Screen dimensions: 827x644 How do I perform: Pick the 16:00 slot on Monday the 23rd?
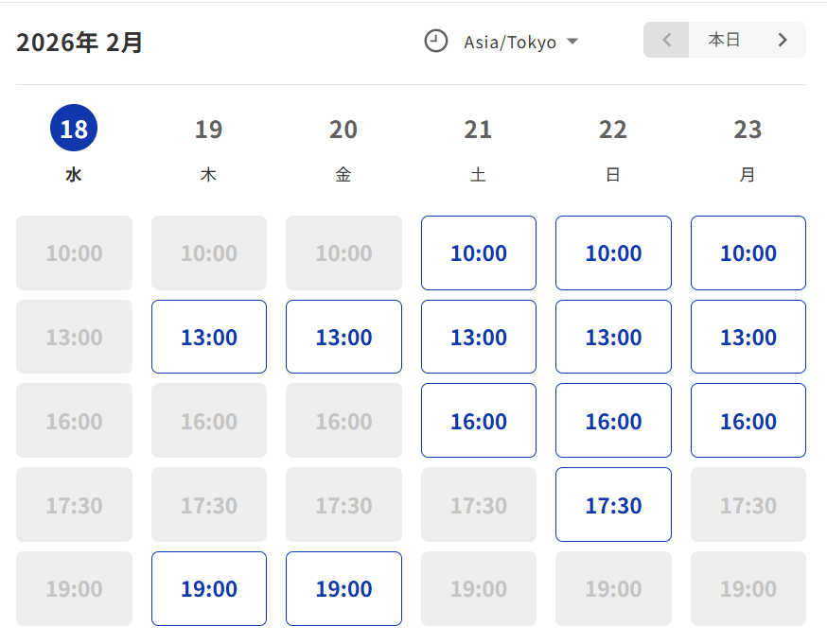click(x=748, y=421)
